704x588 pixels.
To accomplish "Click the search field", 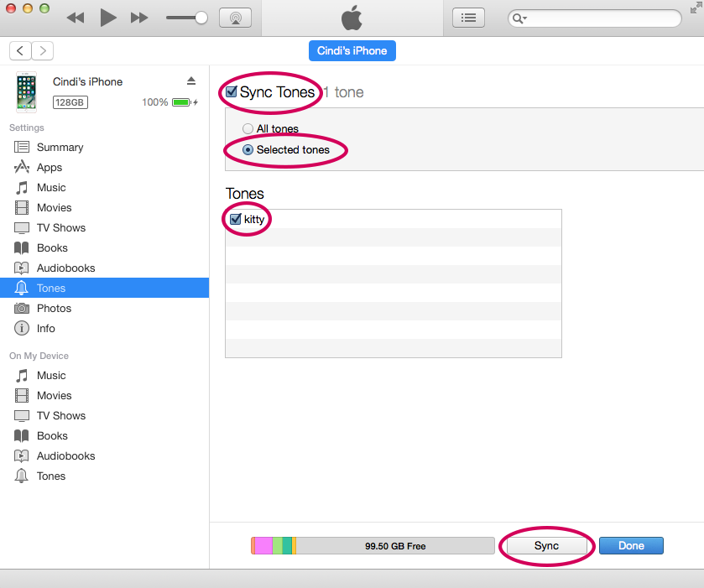I will click(594, 18).
